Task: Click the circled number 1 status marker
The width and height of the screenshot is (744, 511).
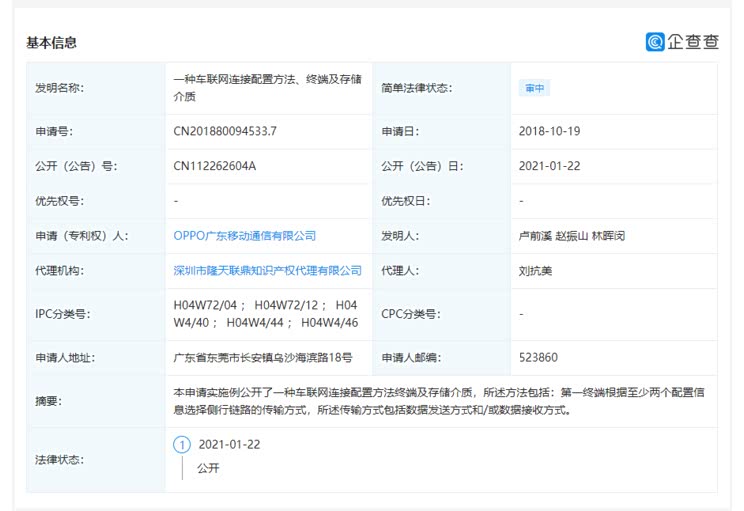Action: tap(181, 444)
